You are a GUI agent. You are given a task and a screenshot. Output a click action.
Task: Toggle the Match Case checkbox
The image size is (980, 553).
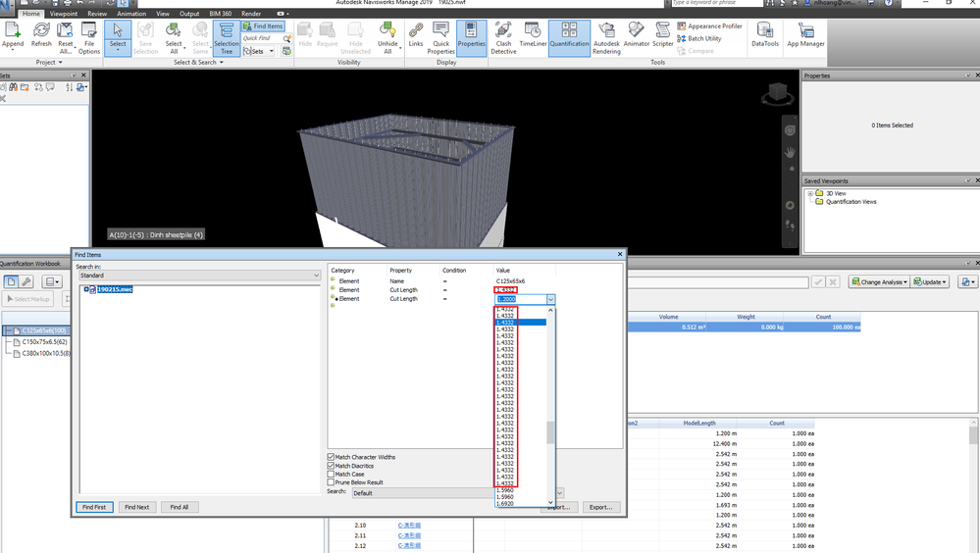pyautogui.click(x=331, y=475)
